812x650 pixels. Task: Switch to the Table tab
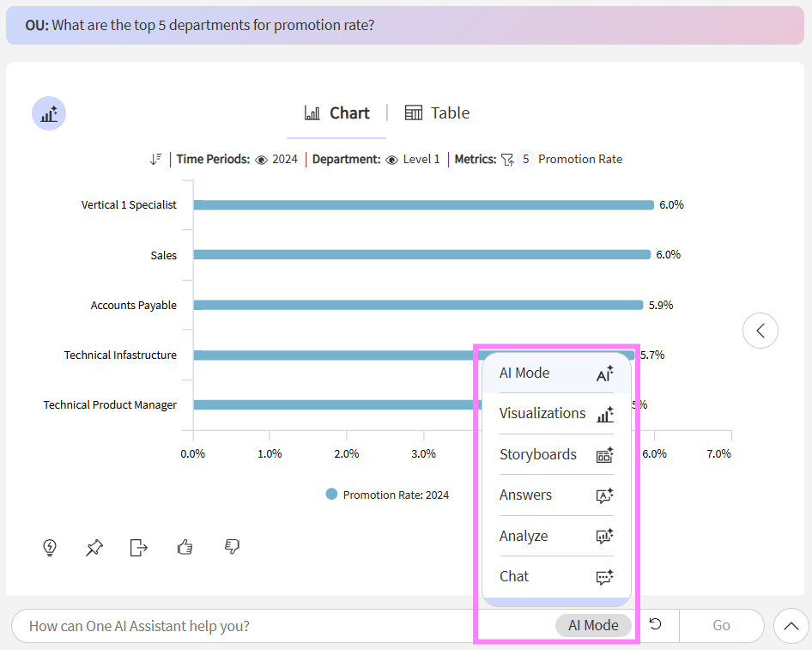pos(438,113)
